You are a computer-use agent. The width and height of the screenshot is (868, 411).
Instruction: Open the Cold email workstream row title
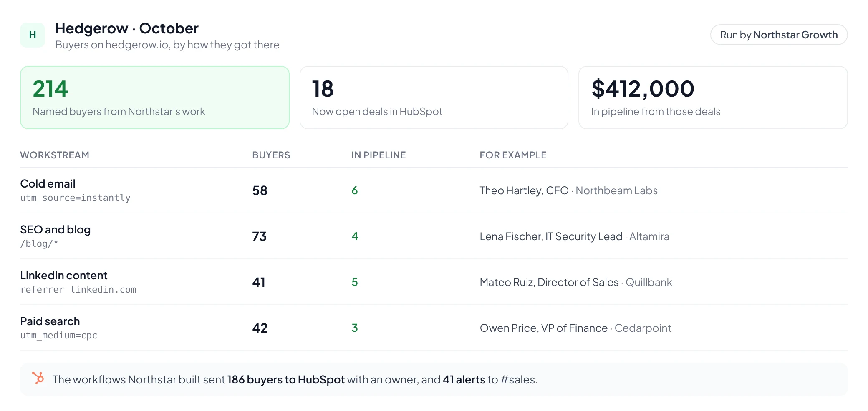pyautogui.click(x=48, y=184)
